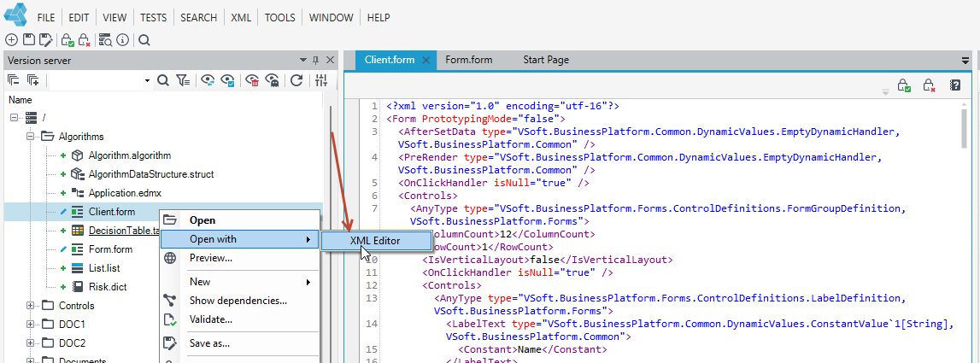This screenshot has height=363, width=980.
Task: Open the document tabs overflow dropdown
Action: (965, 61)
